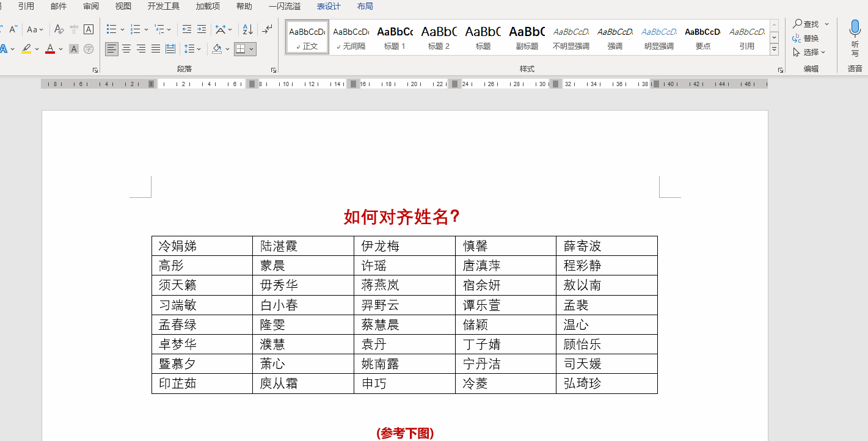Open the font dialog launcher
The height and width of the screenshot is (441, 868).
[x=95, y=70]
